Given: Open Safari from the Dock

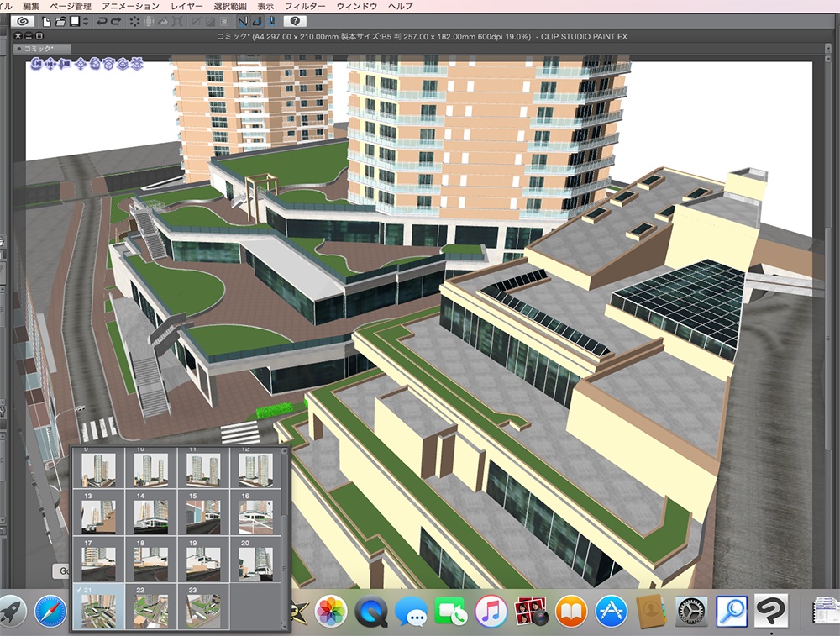Looking at the screenshot, I should pyautogui.click(x=50, y=612).
